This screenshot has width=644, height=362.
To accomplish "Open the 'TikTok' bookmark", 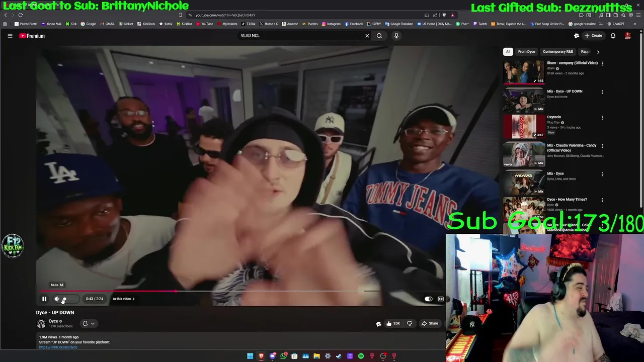I will point(248,24).
